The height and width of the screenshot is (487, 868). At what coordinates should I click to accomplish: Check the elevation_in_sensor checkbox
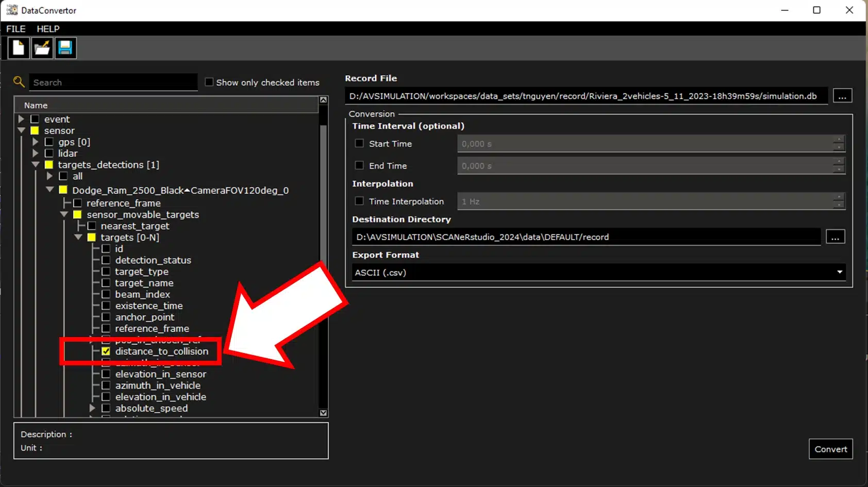pyautogui.click(x=106, y=374)
